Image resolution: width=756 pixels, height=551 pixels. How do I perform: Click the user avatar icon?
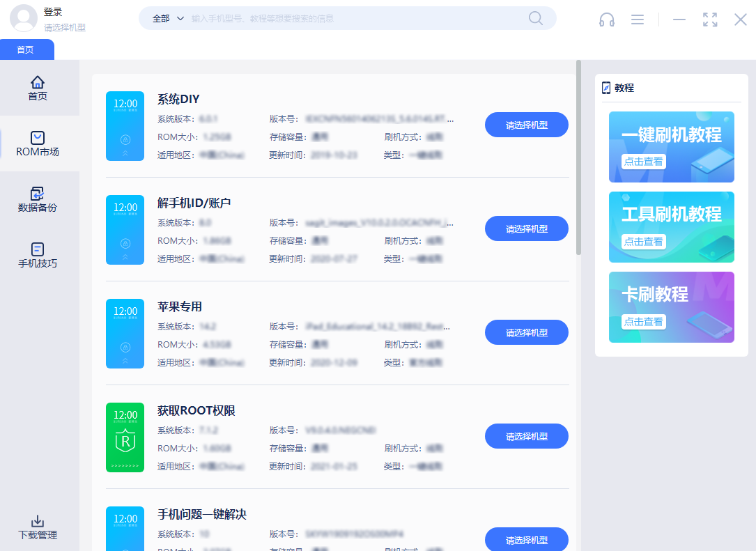click(x=24, y=18)
